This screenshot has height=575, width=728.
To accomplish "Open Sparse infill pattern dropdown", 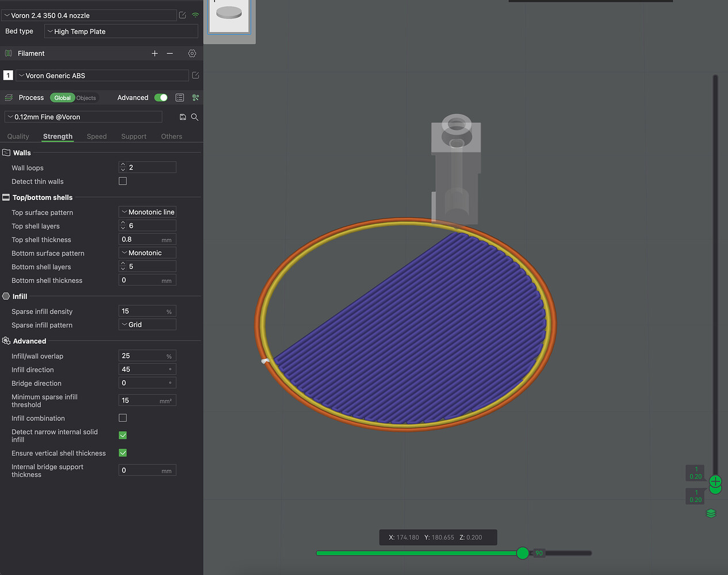I will tap(147, 325).
